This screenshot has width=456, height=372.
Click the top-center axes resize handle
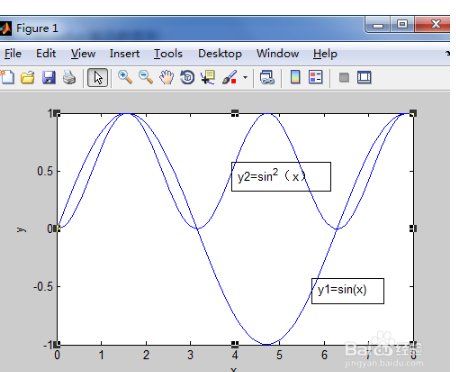235,114
